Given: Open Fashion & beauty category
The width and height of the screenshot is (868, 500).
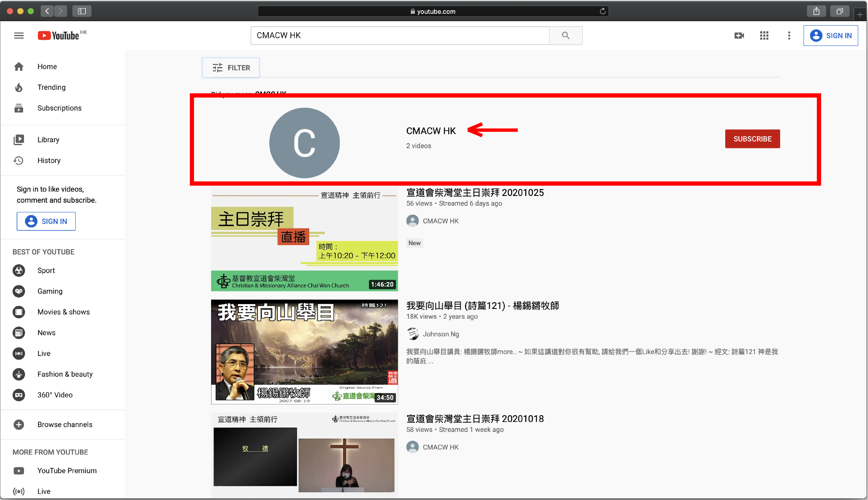Looking at the screenshot, I should 65,374.
